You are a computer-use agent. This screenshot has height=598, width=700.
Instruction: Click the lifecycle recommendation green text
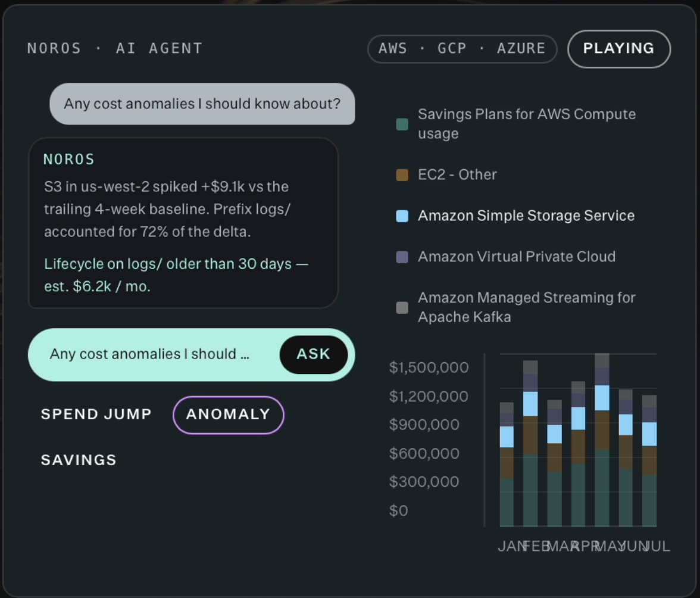(176, 275)
